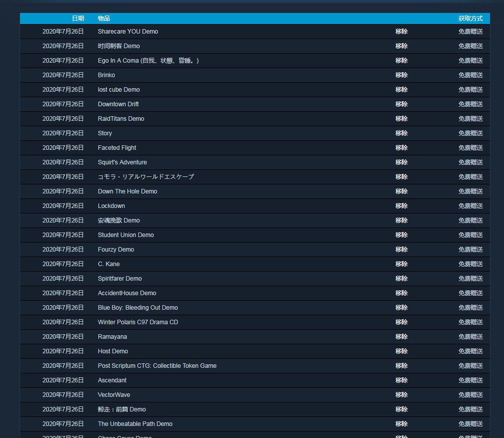This screenshot has height=438, width=504.
Task: Remove Brinko from the license list
Action: click(401, 75)
